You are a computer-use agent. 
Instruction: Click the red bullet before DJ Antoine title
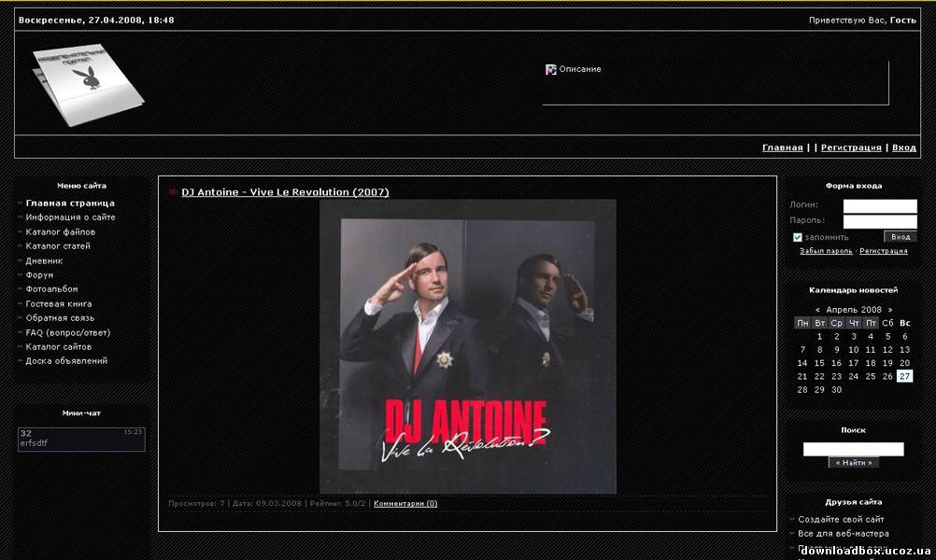[173, 192]
